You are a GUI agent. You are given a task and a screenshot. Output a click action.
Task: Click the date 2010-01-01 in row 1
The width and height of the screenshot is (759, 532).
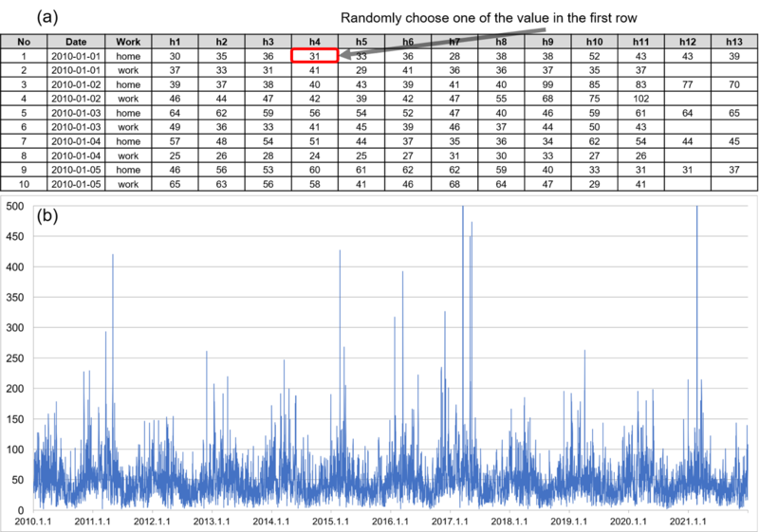[76, 56]
